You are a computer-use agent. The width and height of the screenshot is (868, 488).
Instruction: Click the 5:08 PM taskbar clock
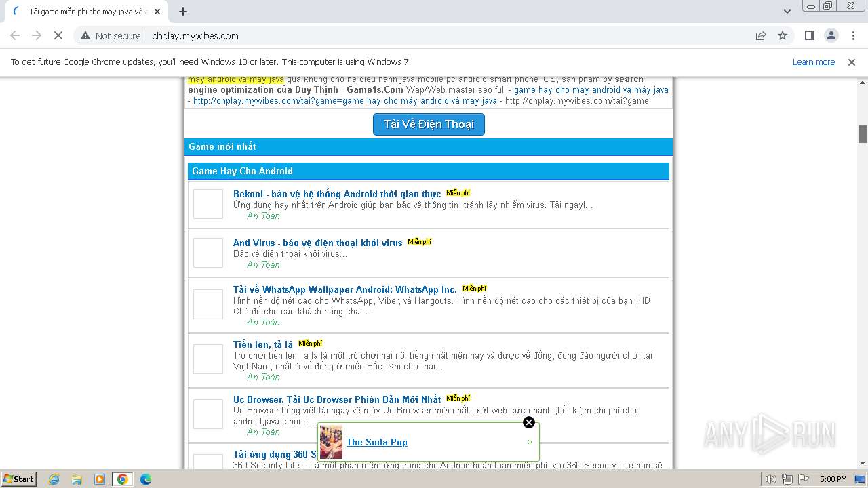pos(833,479)
